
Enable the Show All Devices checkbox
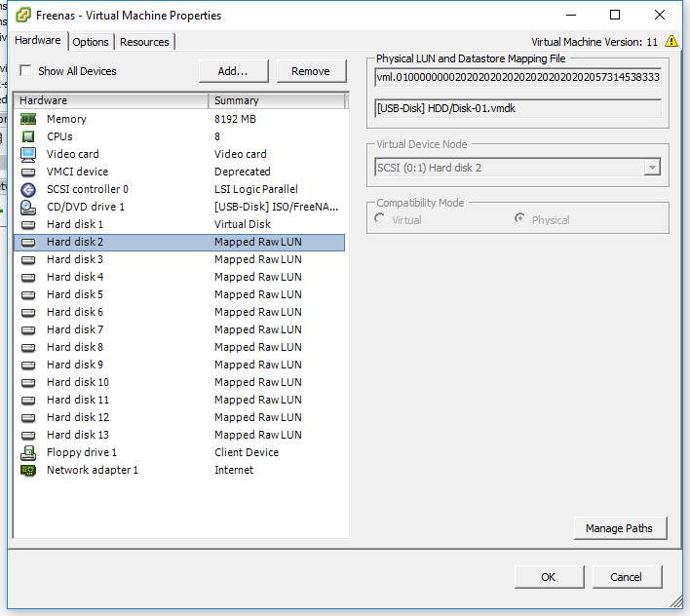coord(25,70)
